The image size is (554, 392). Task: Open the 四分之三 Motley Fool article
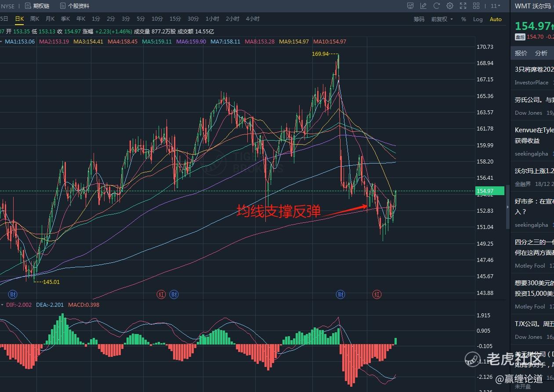534,247
